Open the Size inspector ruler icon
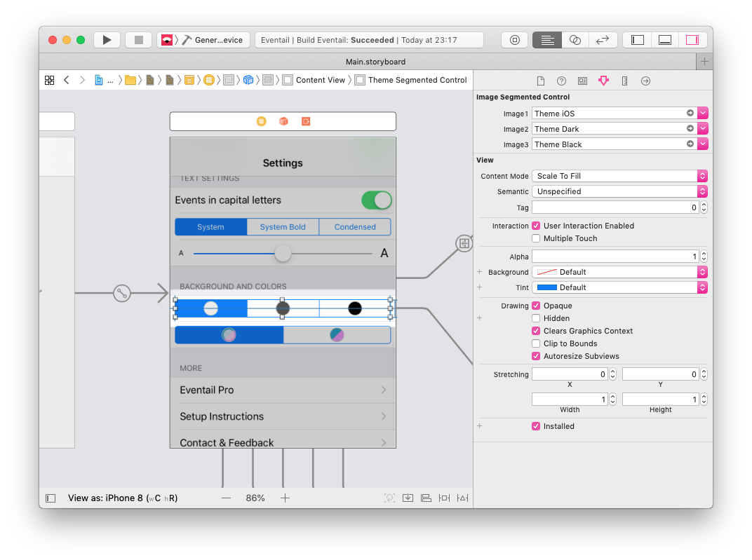Screen dimensions: 752x560 coord(624,81)
